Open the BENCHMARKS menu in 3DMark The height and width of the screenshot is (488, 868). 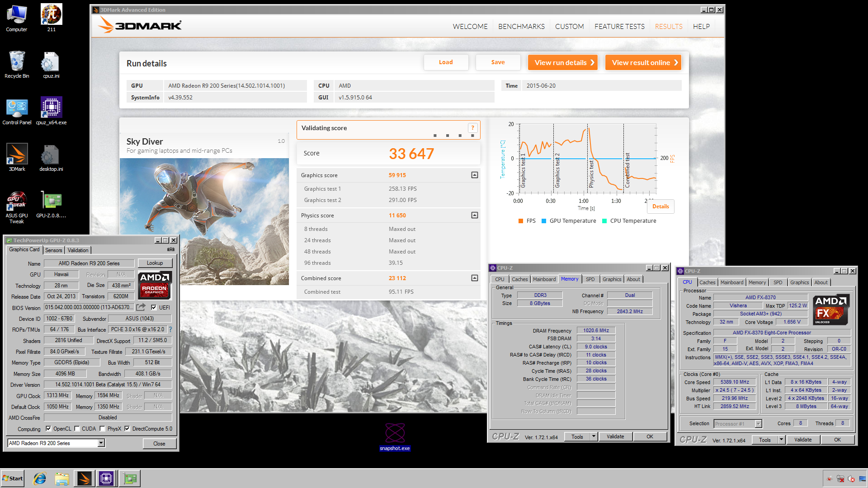pos(521,26)
